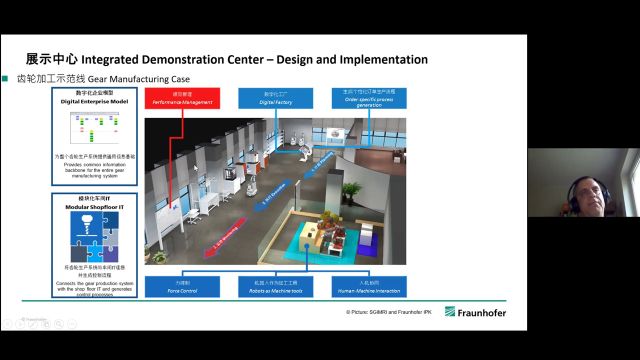Click the Digital Enterprise Model diagram thumbnail

[x=95, y=128]
